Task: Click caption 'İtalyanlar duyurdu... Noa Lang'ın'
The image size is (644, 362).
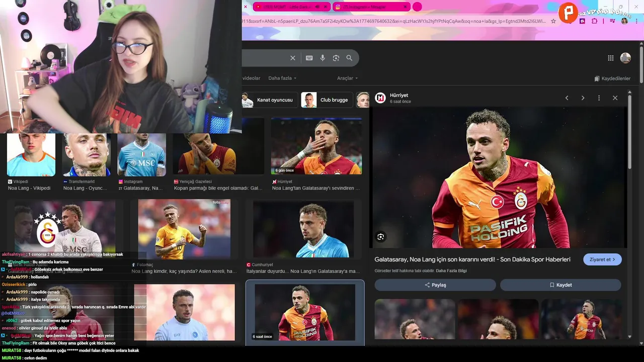Action: [x=303, y=271]
